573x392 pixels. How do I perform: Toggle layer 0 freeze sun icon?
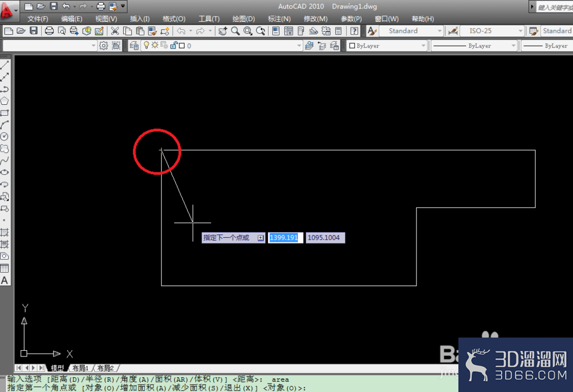pyautogui.click(x=155, y=45)
